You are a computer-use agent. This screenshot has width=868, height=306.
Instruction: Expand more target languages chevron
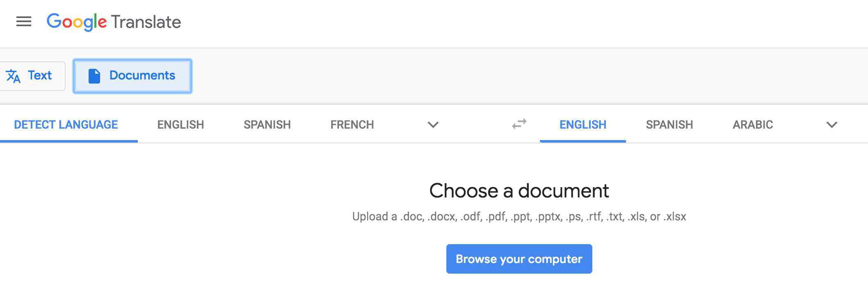(x=831, y=125)
